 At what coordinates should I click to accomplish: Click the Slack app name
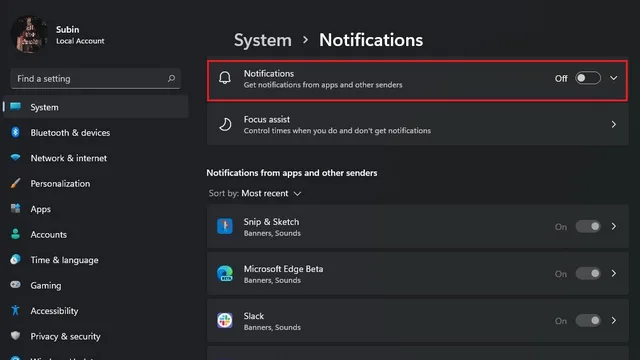[x=253, y=316]
